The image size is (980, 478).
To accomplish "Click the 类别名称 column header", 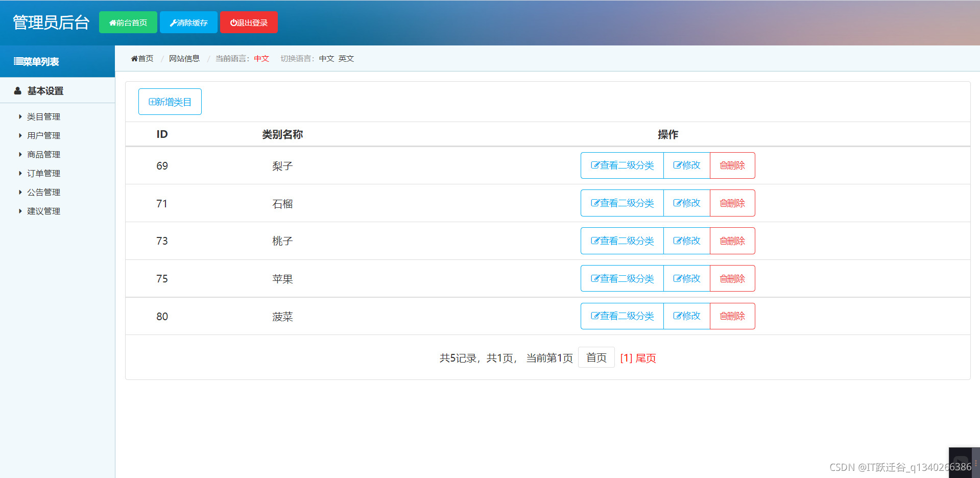I will pos(282,134).
